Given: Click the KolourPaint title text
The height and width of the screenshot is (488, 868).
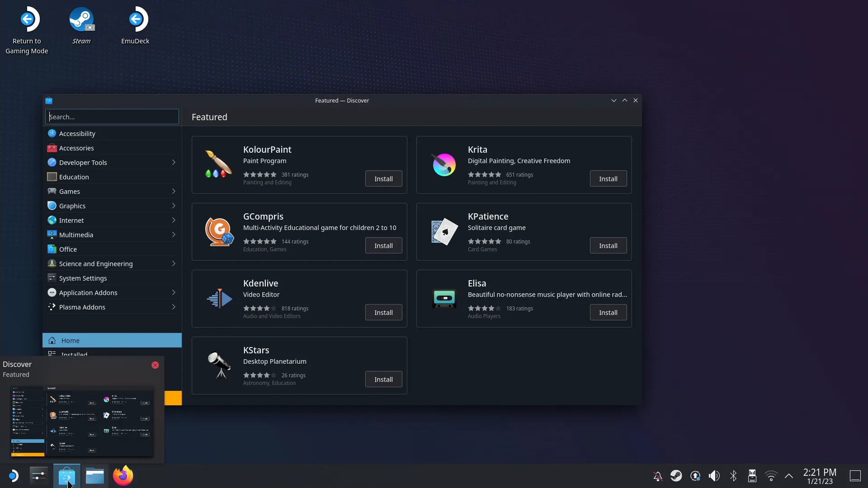Looking at the screenshot, I should [267, 150].
